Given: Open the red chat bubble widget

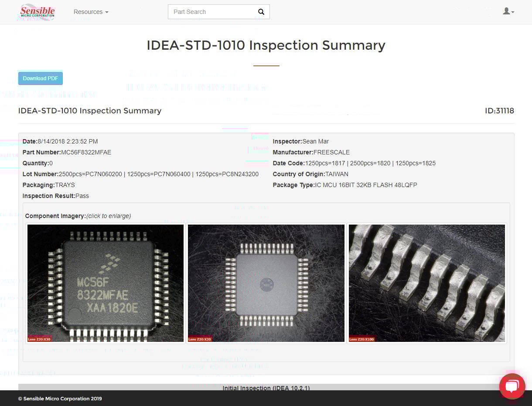Looking at the screenshot, I should point(512,386).
